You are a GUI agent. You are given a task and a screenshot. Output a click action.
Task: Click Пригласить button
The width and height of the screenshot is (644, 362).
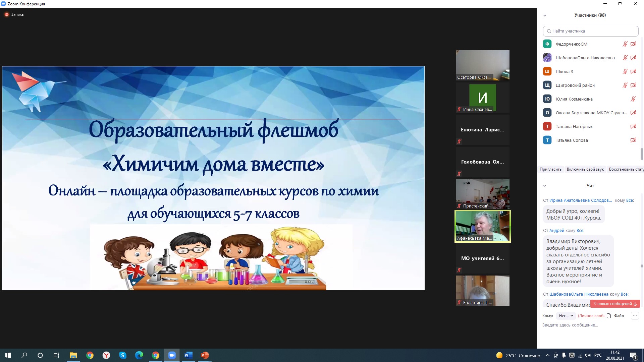550,169
